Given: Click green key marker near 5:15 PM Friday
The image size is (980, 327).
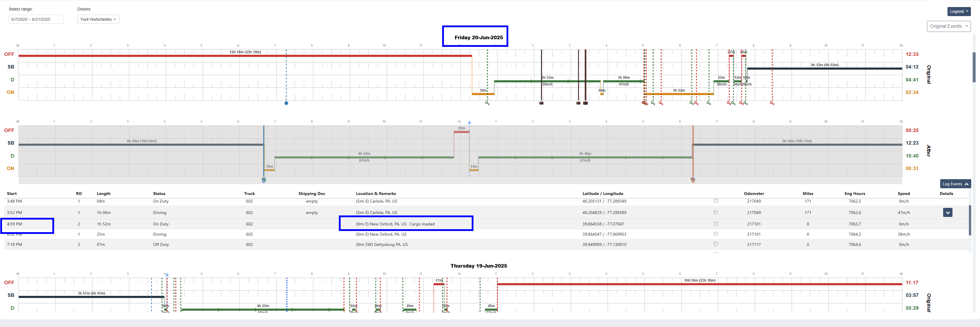Looking at the screenshot, I should point(653,103).
